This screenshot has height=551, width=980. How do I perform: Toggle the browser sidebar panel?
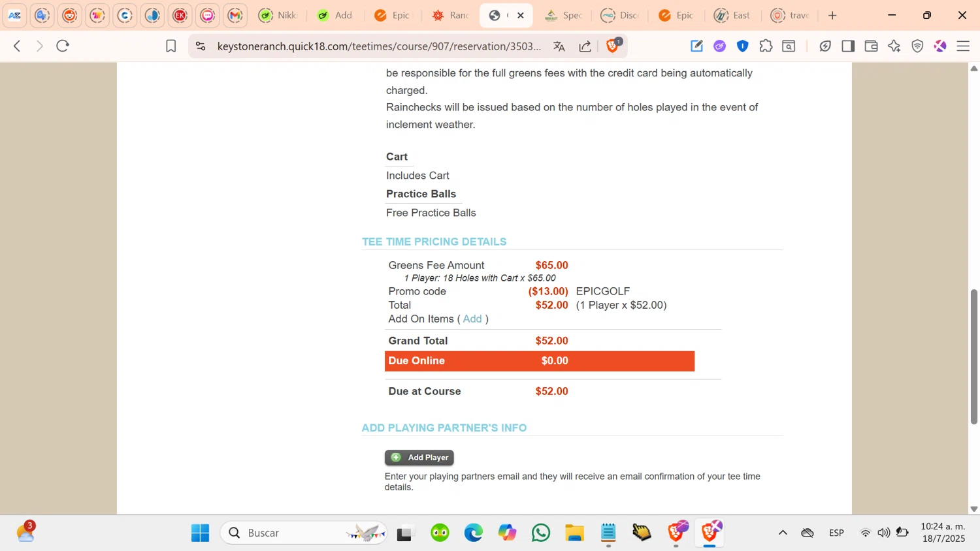(848, 46)
